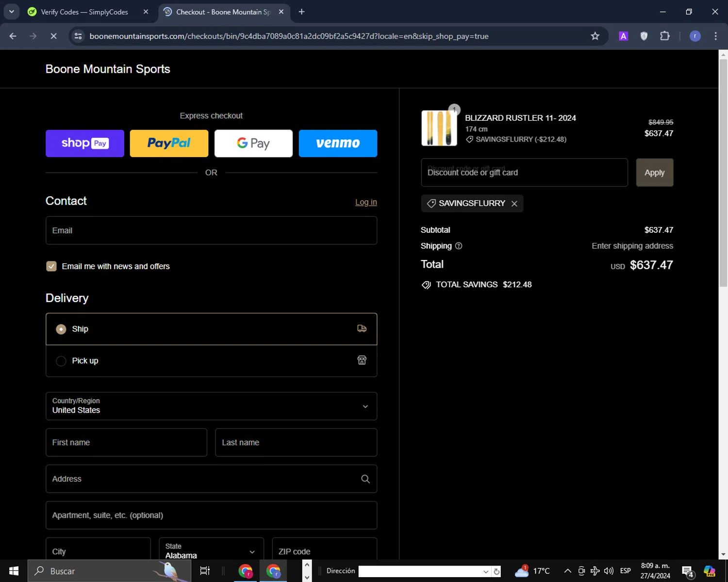
Task: Click the Total Savings tag icon
Action: tap(426, 285)
